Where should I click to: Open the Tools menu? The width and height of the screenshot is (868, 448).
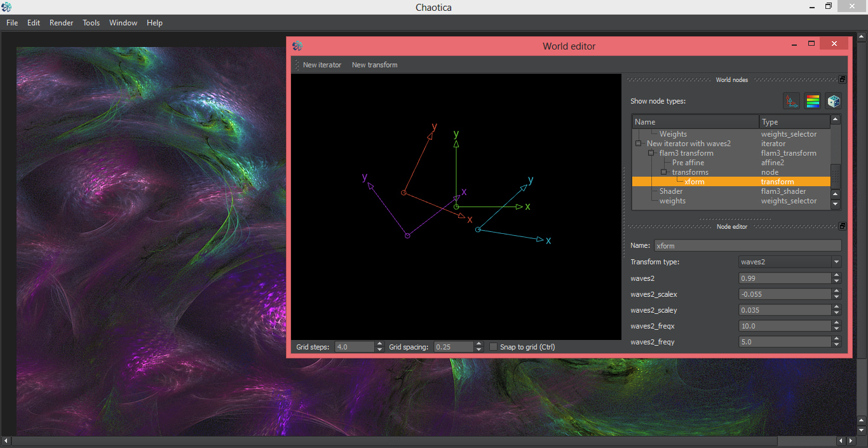[91, 23]
